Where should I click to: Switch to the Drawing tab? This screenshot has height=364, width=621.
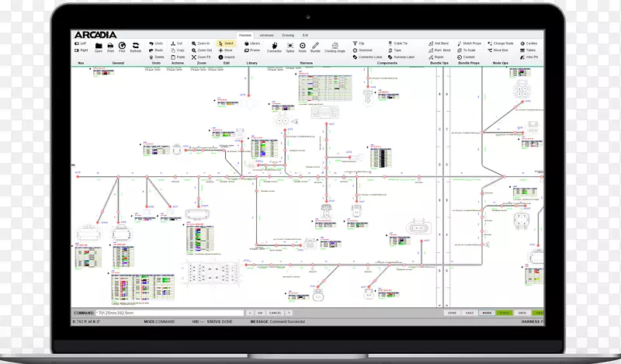point(288,35)
